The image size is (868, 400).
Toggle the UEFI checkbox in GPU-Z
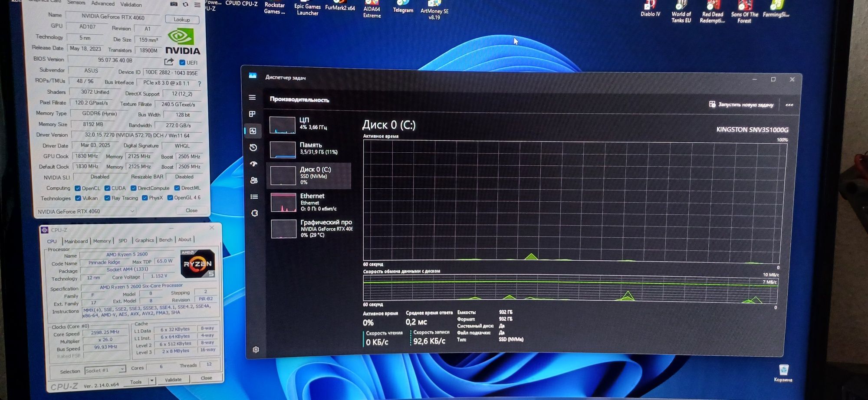pyautogui.click(x=182, y=62)
